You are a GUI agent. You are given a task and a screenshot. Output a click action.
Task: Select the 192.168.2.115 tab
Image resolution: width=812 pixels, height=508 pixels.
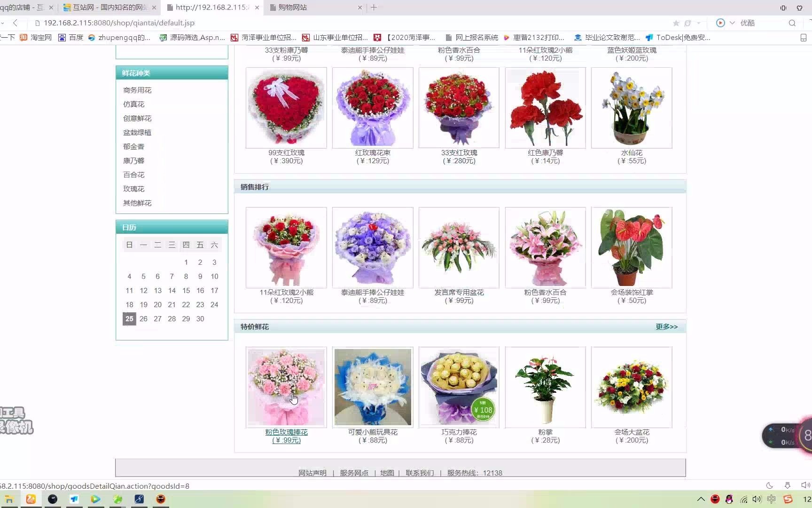click(212, 8)
